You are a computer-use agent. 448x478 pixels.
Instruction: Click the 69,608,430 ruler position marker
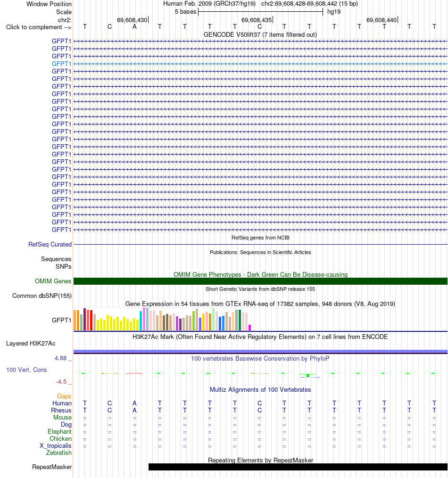tap(132, 20)
